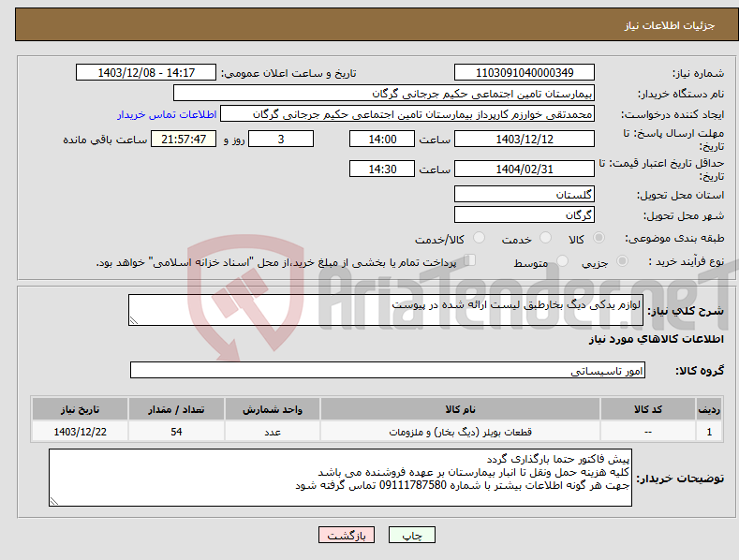Click the need date cell 1403/12/22
This screenshot has height=560, width=739.
[81, 432]
